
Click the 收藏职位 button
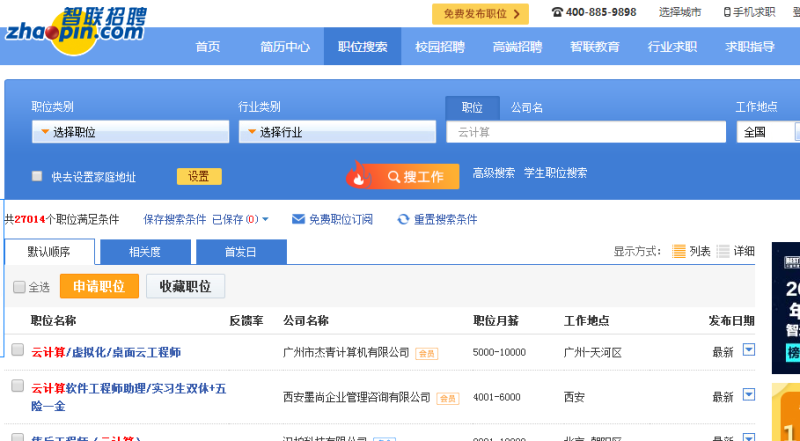[x=186, y=286]
